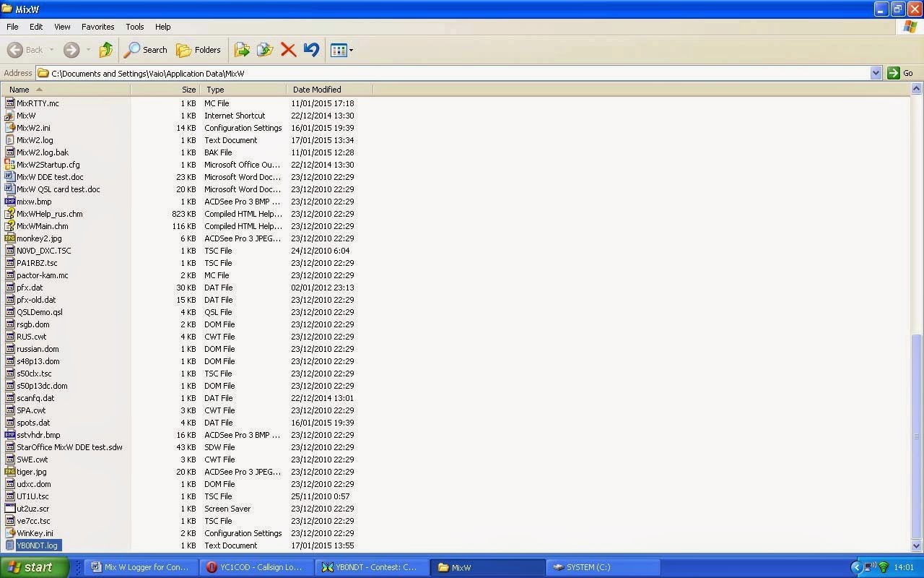Select the MixW2.log file icon
The width and height of the screenshot is (924, 578).
coord(10,140)
